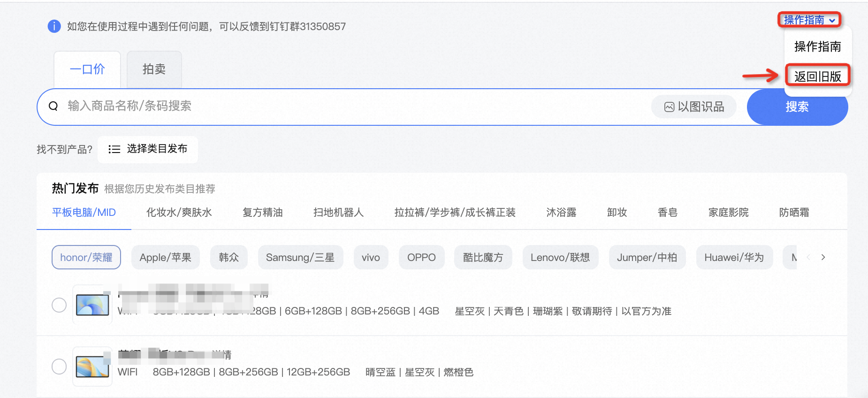
Task: Click the magnifier icon in the search box
Action: click(x=53, y=106)
